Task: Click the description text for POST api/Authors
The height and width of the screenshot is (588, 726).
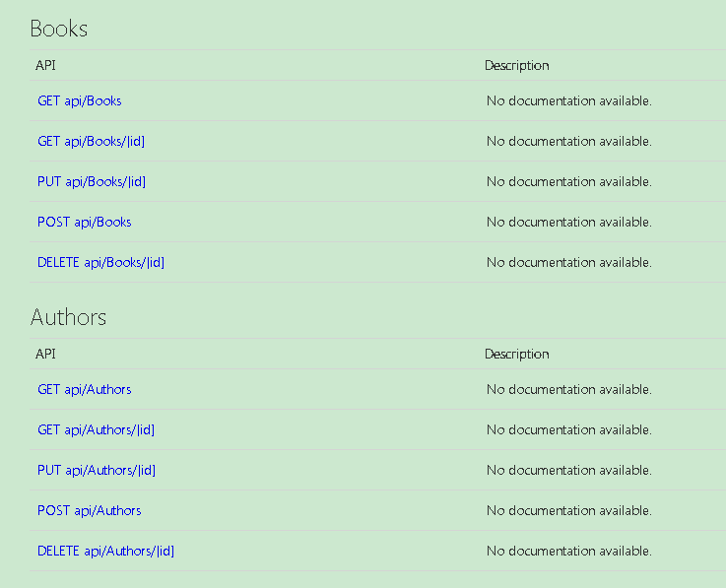Action: click(569, 510)
